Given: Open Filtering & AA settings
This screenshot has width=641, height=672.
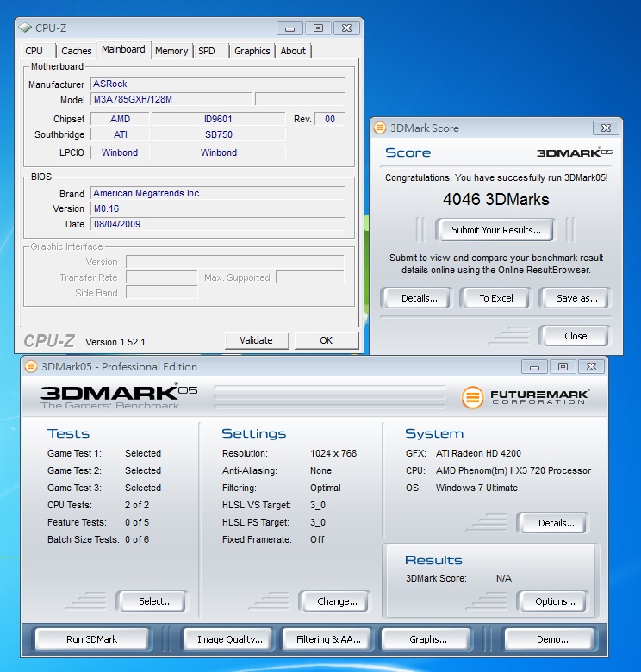Looking at the screenshot, I should click(x=328, y=639).
